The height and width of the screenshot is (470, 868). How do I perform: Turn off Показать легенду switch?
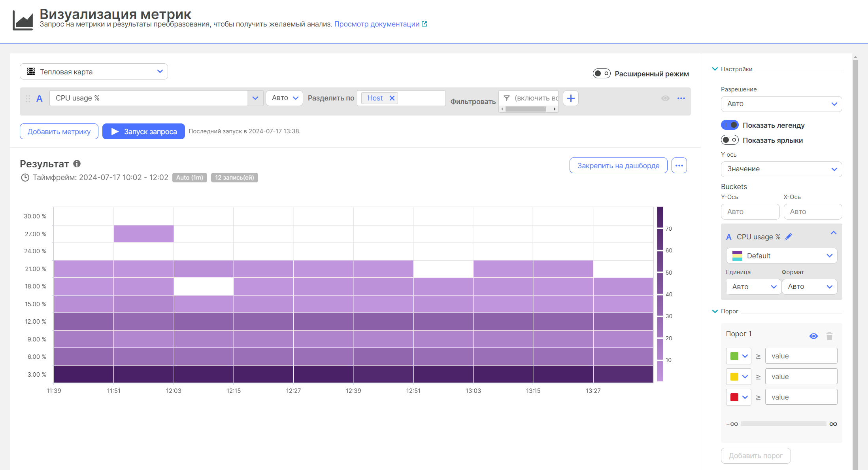729,125
